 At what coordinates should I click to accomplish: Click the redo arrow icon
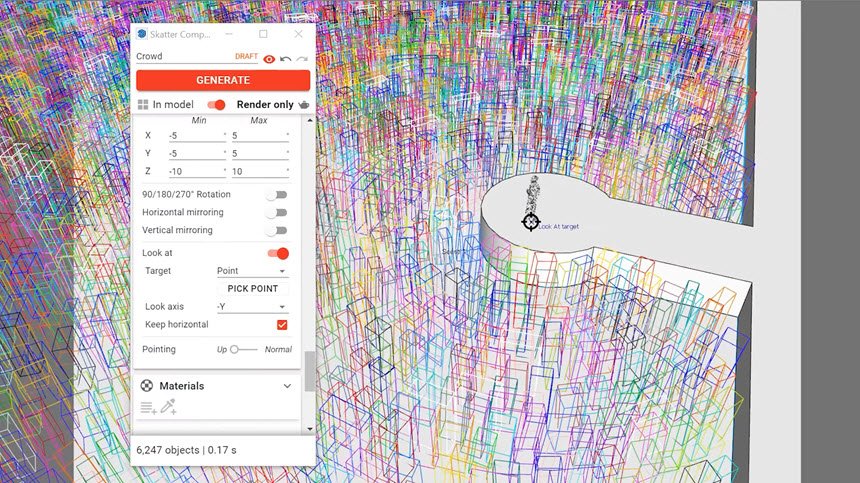(302, 59)
